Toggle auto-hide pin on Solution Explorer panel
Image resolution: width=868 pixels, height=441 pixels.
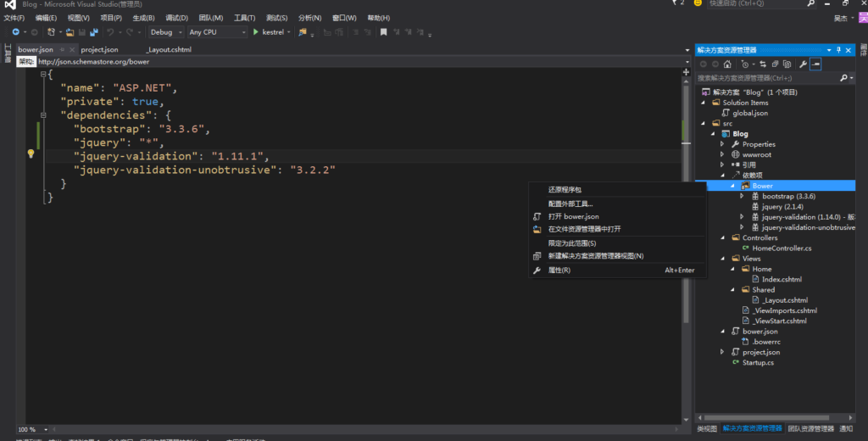tap(839, 50)
